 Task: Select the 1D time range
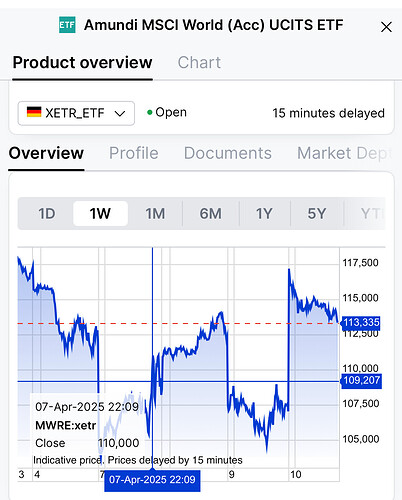tap(46, 214)
